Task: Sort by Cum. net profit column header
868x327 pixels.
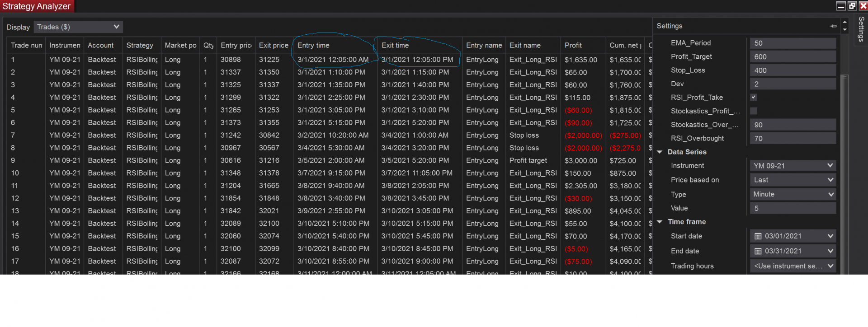Action: (625, 45)
